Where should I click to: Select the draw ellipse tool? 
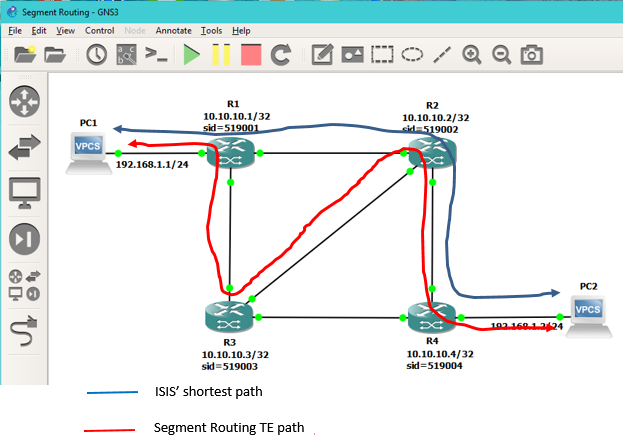pos(412,54)
